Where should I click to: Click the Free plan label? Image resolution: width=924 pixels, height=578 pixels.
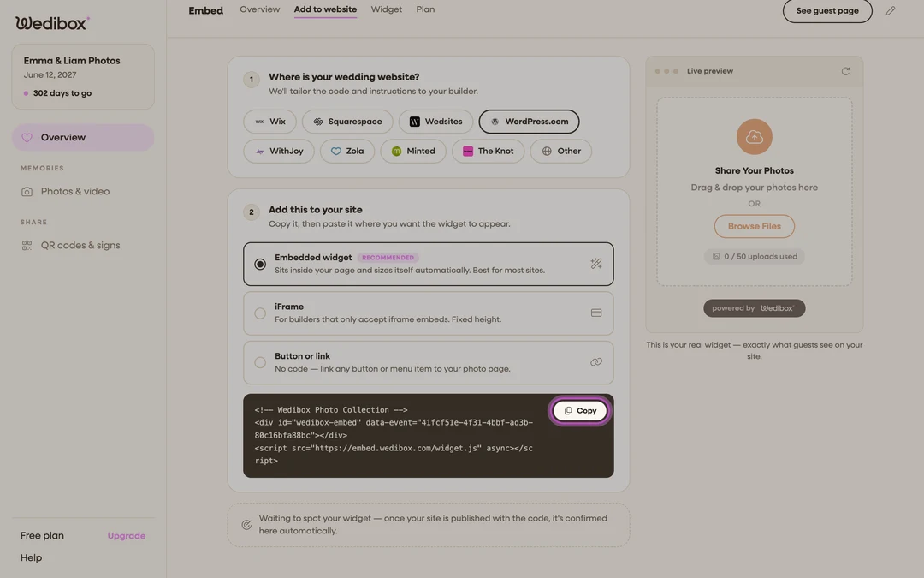[42, 535]
